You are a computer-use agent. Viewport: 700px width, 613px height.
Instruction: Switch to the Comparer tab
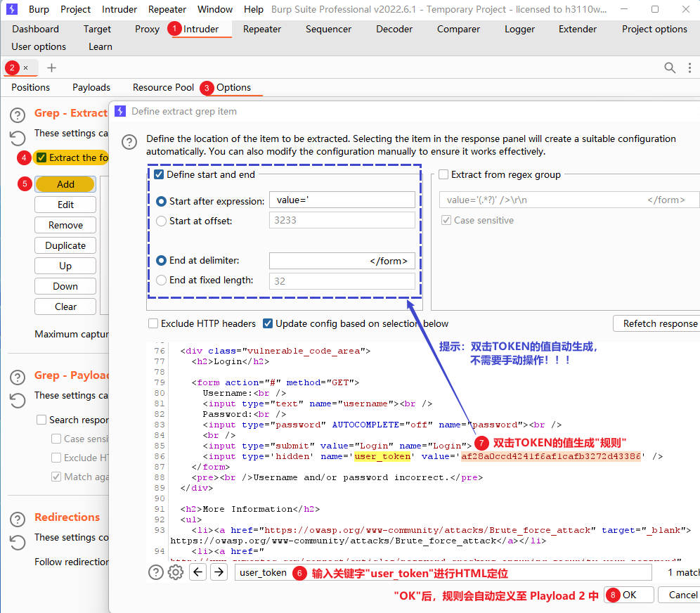458,29
